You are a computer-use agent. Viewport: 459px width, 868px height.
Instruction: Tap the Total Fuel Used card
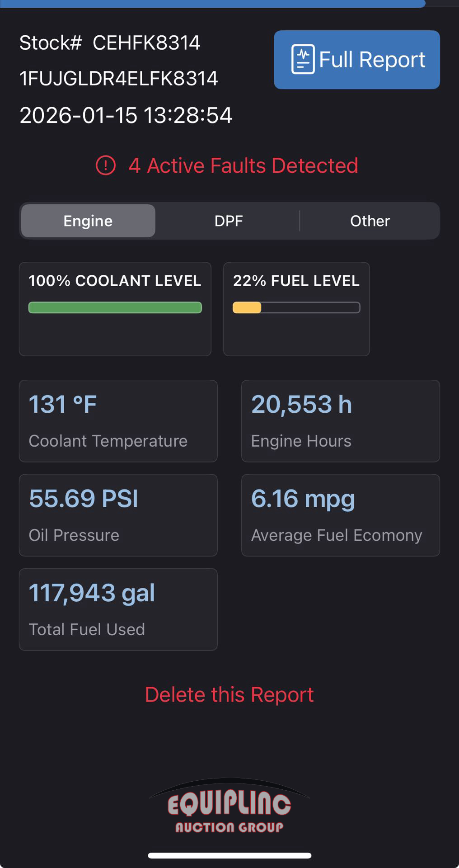[x=118, y=609]
